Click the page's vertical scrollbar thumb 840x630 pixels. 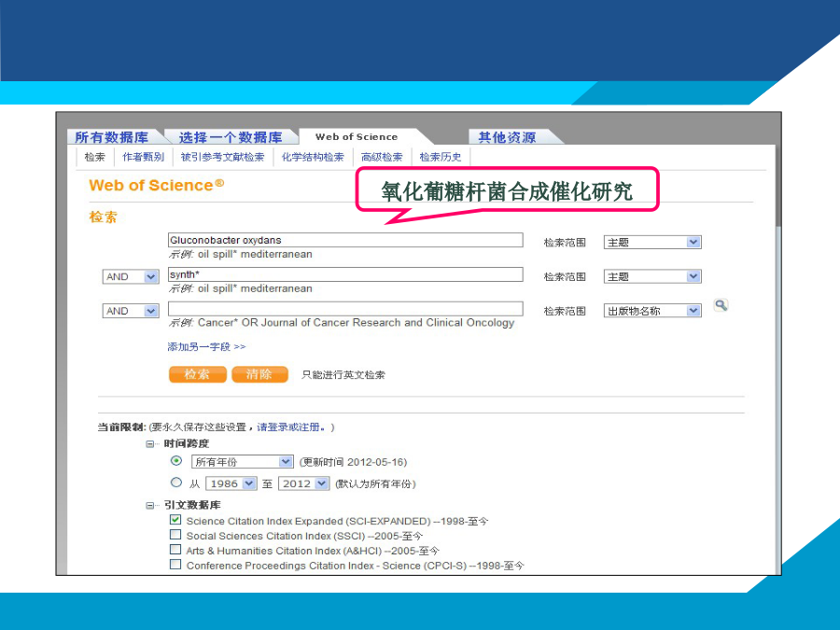coord(777,185)
